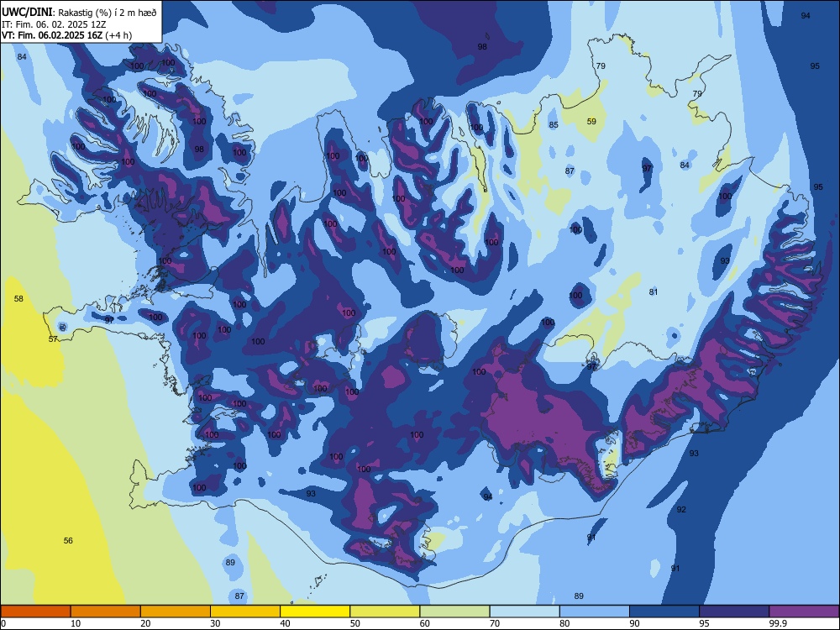Click the '70' tick label on the color scale
The height and width of the screenshot is (630, 840).
pos(495,623)
